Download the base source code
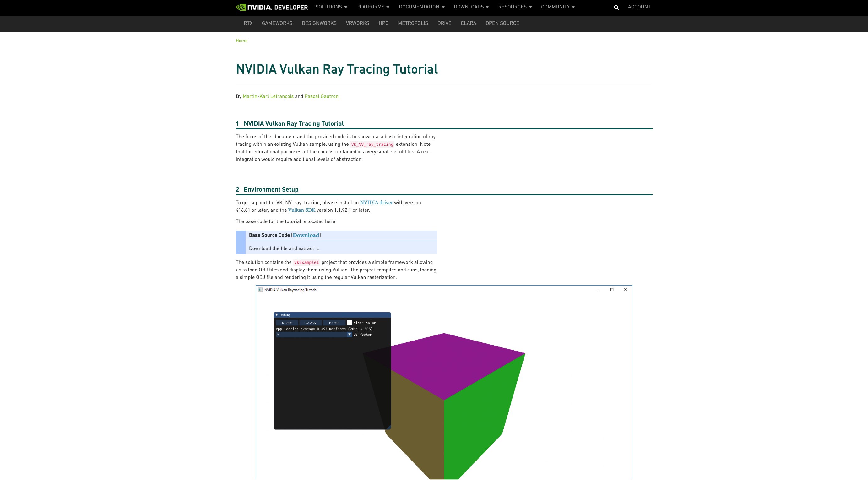 click(x=305, y=235)
